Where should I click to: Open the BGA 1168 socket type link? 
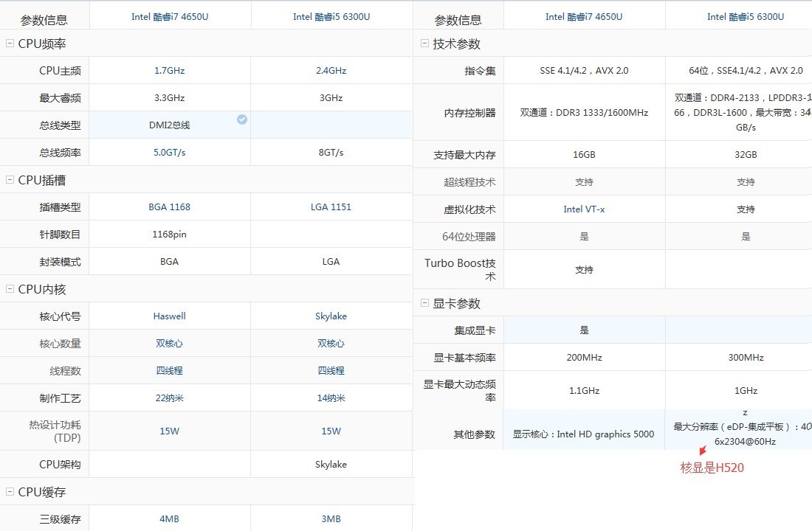point(169,207)
